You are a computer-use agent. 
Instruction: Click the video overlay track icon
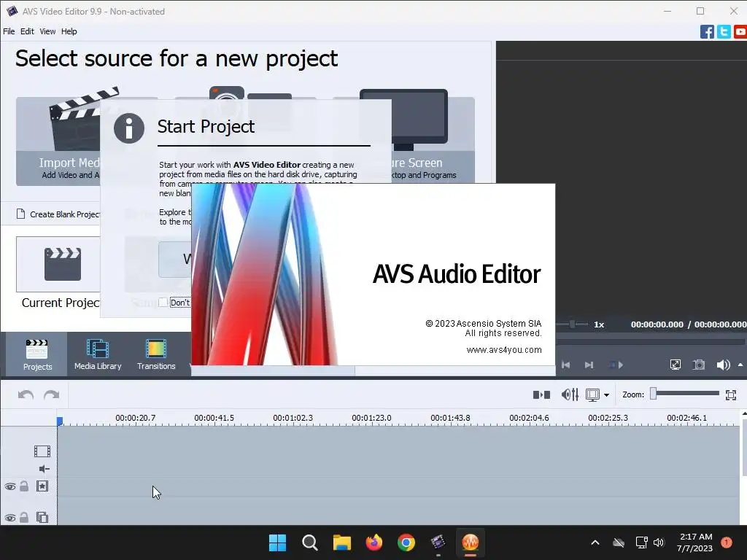tap(42, 517)
